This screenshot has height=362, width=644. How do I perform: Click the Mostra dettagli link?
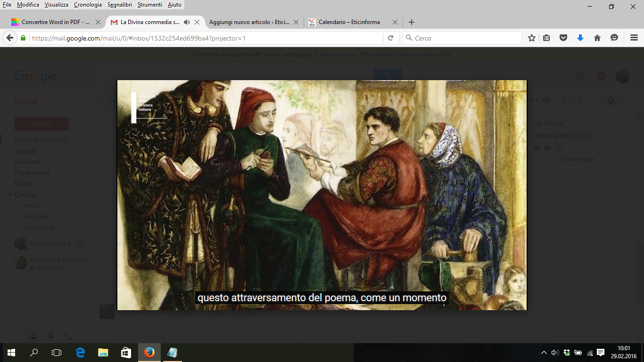(578, 159)
